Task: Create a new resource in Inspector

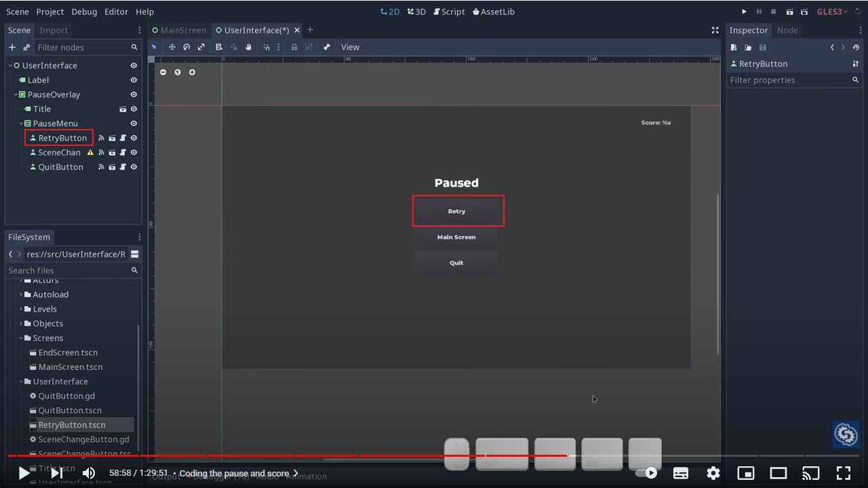Action: [x=734, y=48]
